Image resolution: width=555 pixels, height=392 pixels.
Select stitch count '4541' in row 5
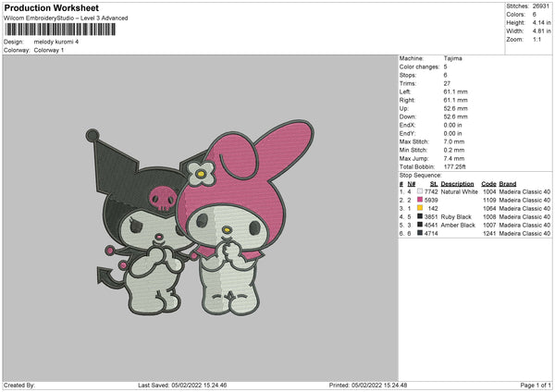click(x=431, y=225)
